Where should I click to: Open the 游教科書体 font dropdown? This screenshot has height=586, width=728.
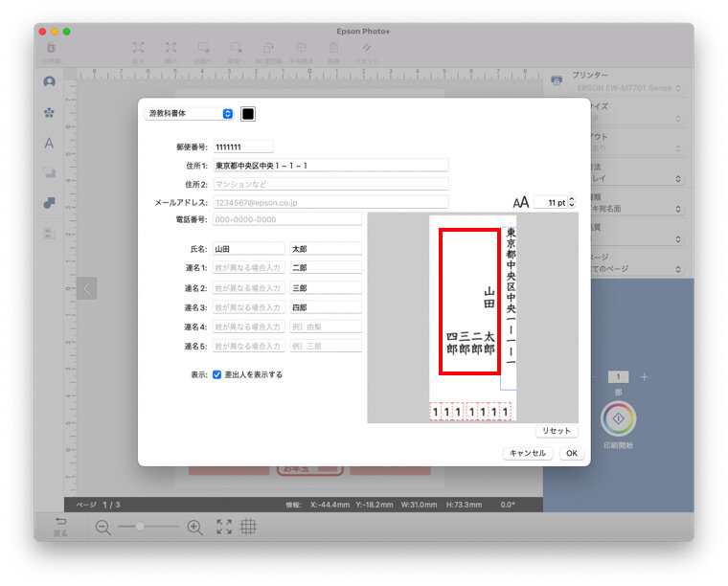tap(189, 114)
